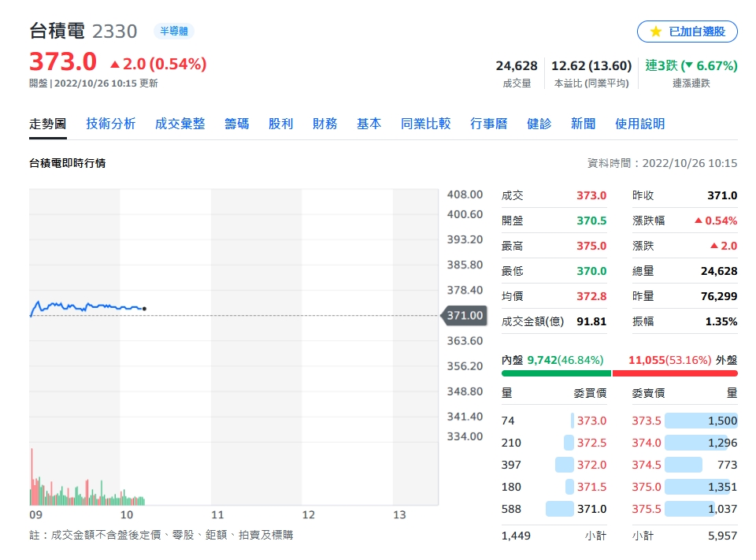This screenshot has width=756, height=560.
Task: Click the 最低 value 370.0
Action: pyautogui.click(x=591, y=271)
